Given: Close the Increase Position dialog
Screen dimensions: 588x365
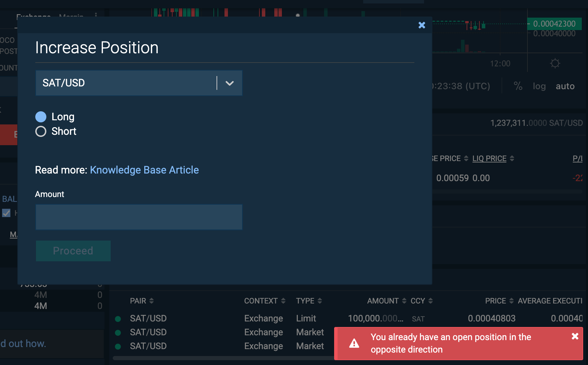Looking at the screenshot, I should 422,25.
